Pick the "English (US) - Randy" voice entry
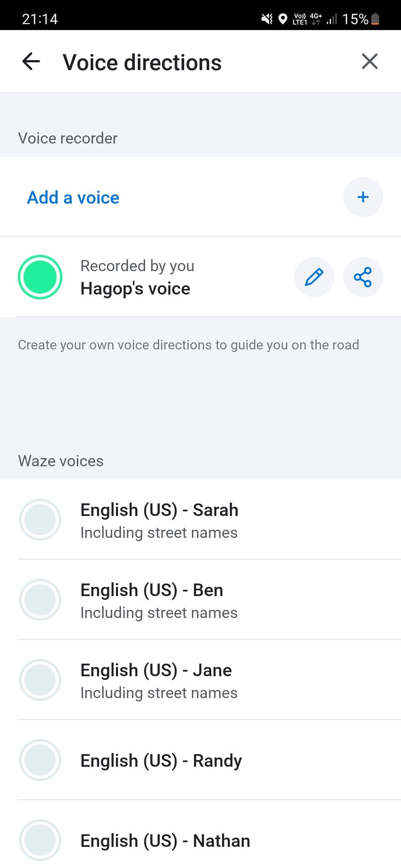This screenshot has height=868, width=401. pos(161,761)
